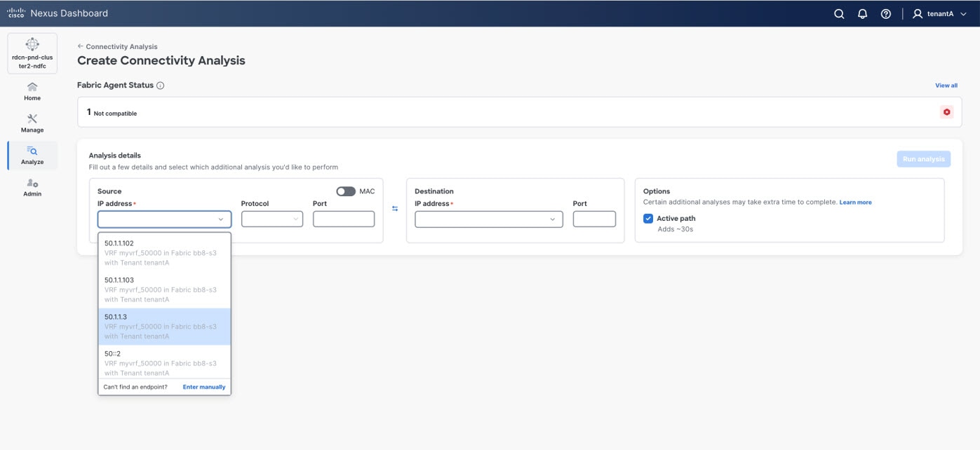This screenshot has width=980, height=450.
Task: Select endpoint 50.1.1.102
Action: [164, 253]
